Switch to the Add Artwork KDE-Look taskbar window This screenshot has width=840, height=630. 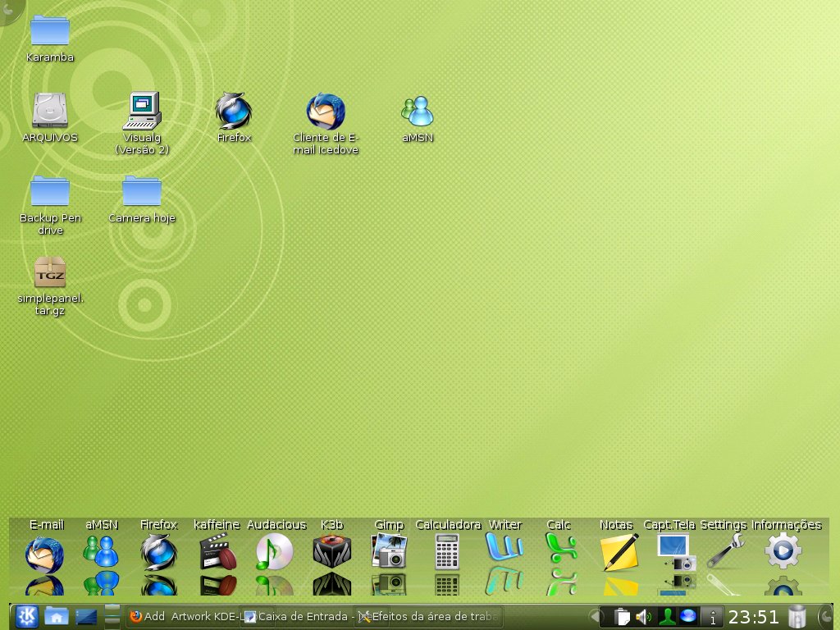[x=184, y=617]
